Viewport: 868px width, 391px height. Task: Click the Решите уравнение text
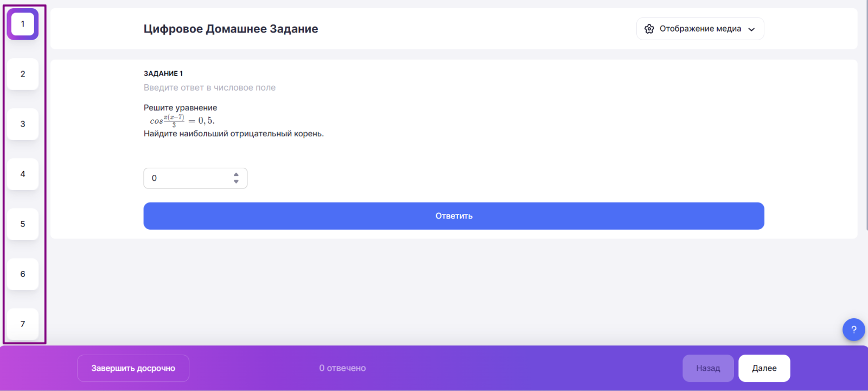[x=180, y=108]
